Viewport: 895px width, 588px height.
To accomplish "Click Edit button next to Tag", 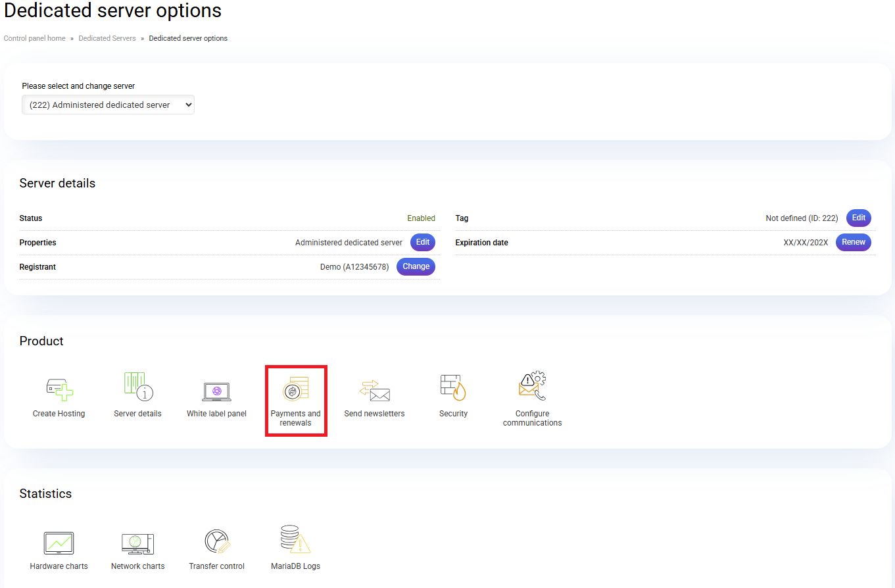I will [859, 218].
